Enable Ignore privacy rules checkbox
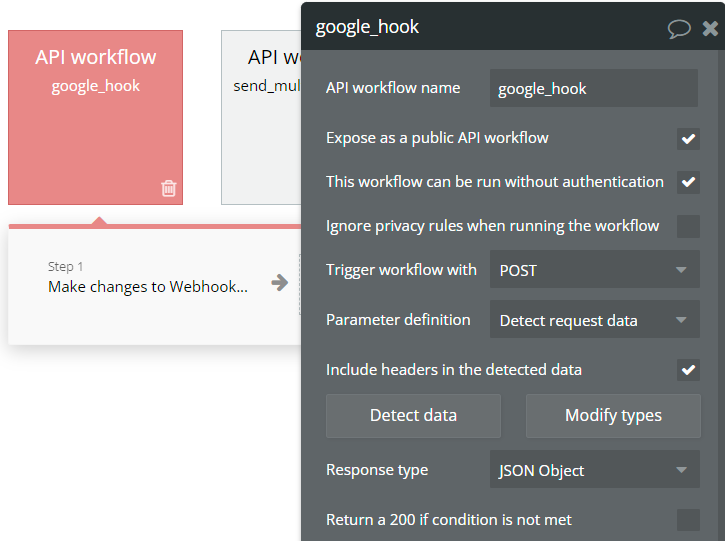 (x=688, y=226)
